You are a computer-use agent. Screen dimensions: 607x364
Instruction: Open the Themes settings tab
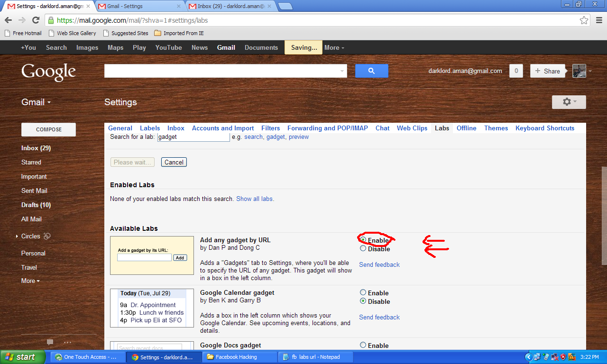(x=496, y=128)
